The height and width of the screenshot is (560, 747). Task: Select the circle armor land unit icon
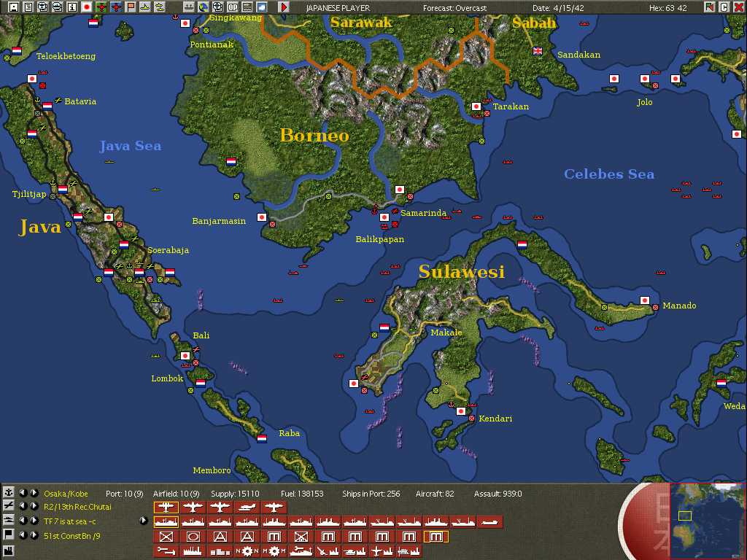(x=193, y=537)
